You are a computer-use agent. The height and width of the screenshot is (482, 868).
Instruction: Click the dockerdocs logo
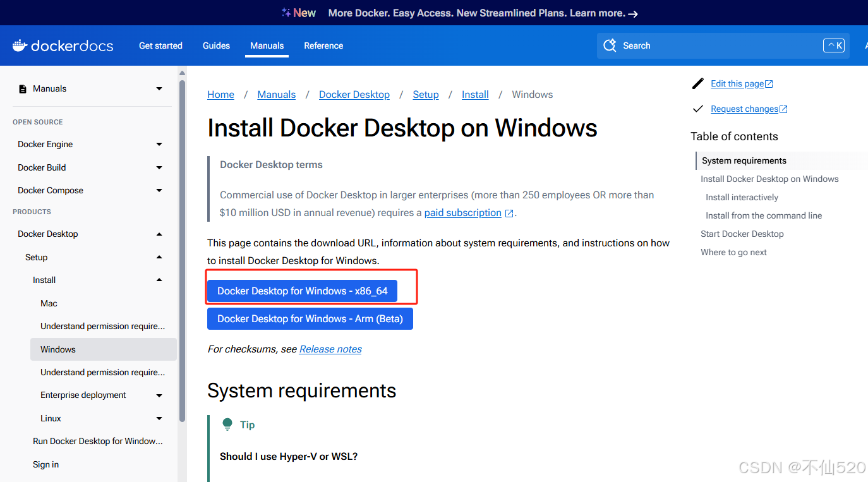(x=63, y=45)
